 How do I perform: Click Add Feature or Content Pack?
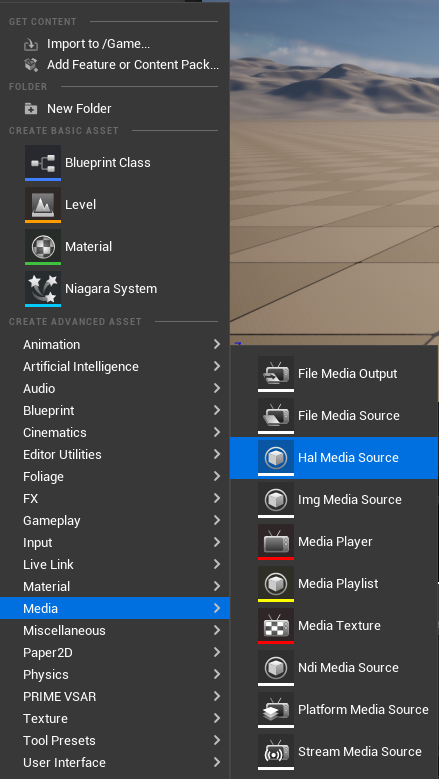pyautogui.click(x=133, y=65)
